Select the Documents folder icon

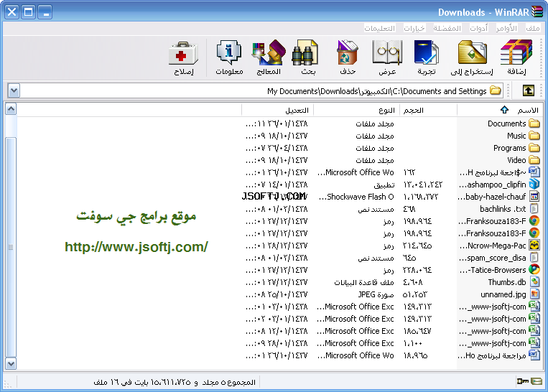[x=534, y=123]
